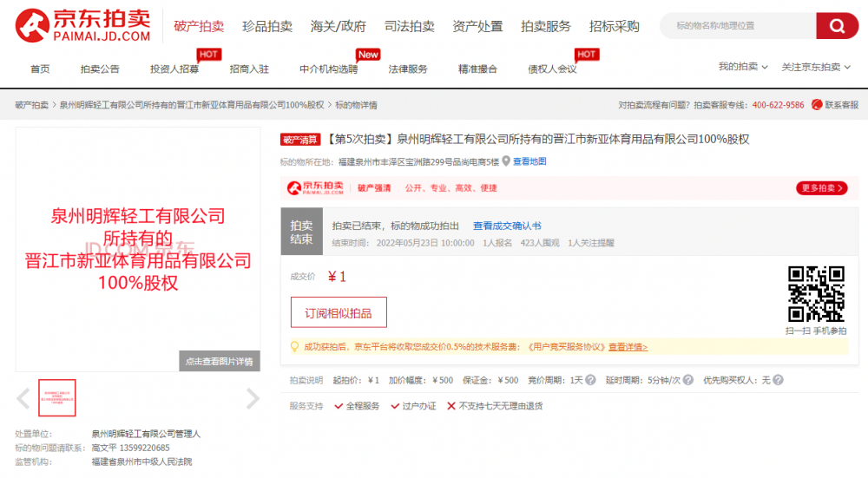Image resolution: width=868 pixels, height=478 pixels.
Task: Click the lightbulb tip icon
Action: 294,347
